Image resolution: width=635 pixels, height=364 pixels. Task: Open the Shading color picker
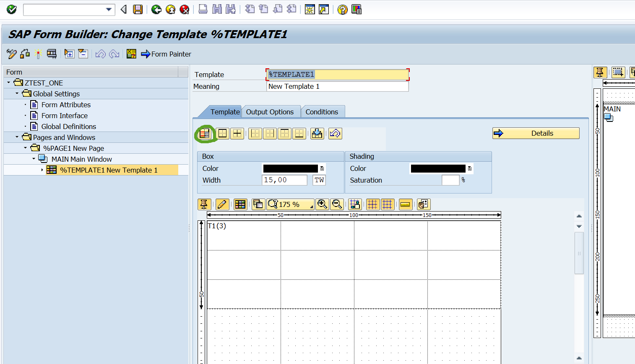(470, 168)
